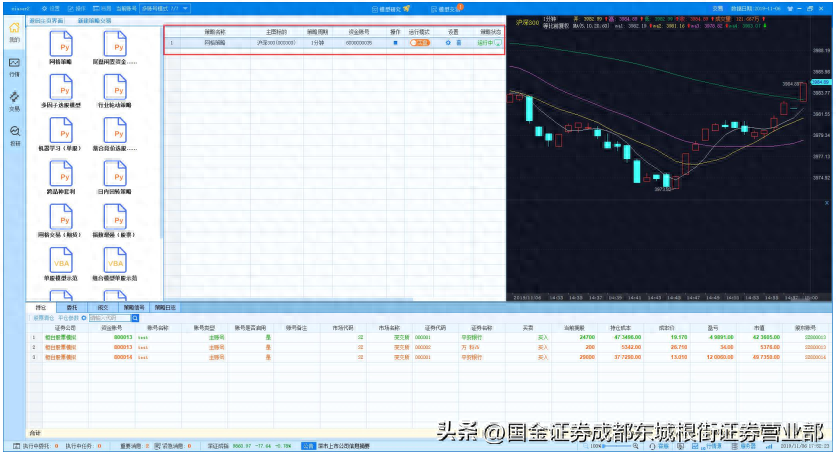This screenshot has height=456, width=837.
Task: Click the 市值 column header
Action: [759, 328]
